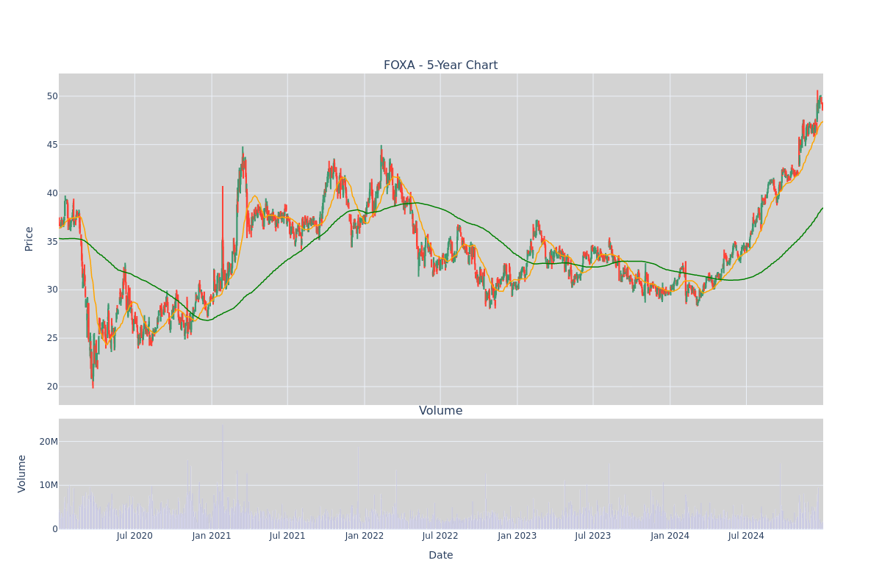Click the price tick label "50"

[x=52, y=96]
